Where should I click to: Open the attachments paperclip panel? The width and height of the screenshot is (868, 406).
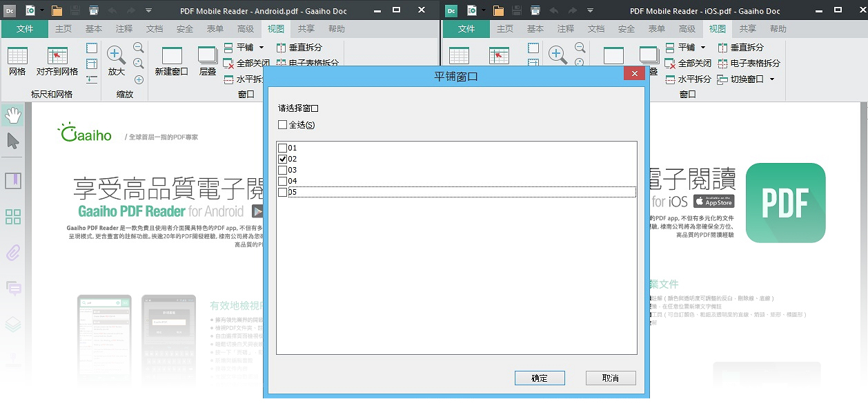click(13, 253)
